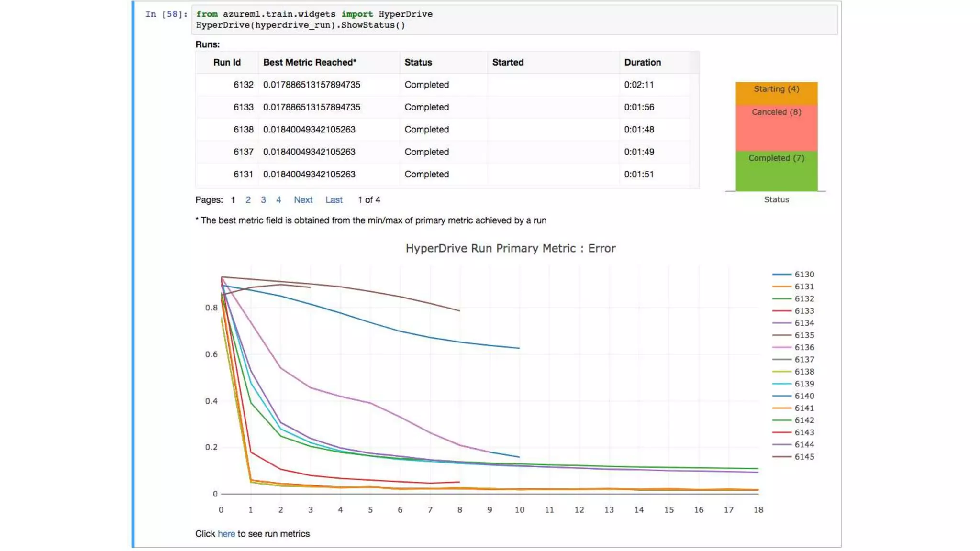980x551 pixels.
Task: Go to page 3 of runs
Action: coord(263,200)
